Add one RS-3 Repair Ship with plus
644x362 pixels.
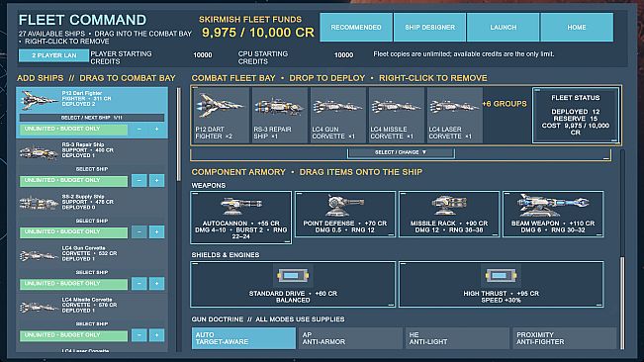point(156,181)
